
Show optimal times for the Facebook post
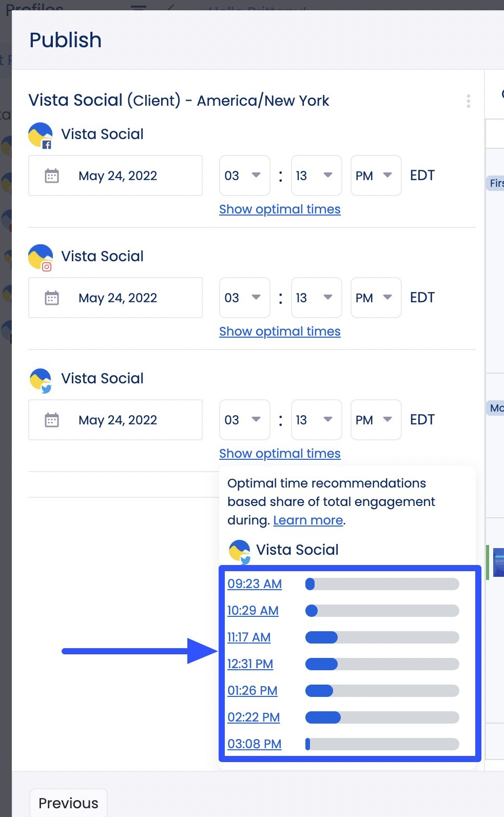(280, 209)
